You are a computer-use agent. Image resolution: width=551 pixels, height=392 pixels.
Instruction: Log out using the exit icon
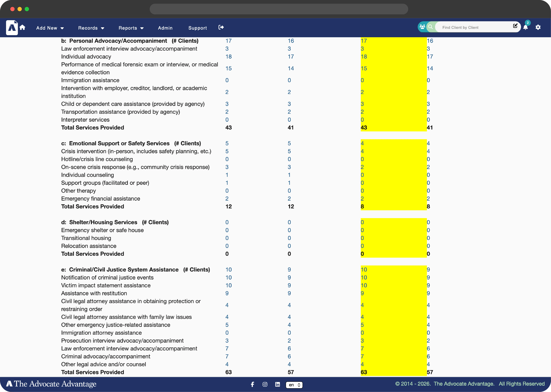pyautogui.click(x=221, y=27)
